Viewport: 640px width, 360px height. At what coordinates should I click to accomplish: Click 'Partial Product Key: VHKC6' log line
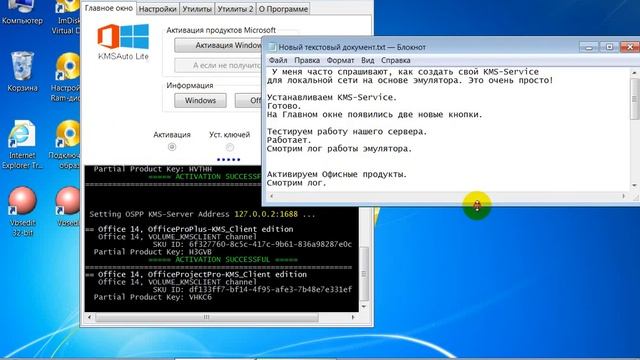point(153,298)
